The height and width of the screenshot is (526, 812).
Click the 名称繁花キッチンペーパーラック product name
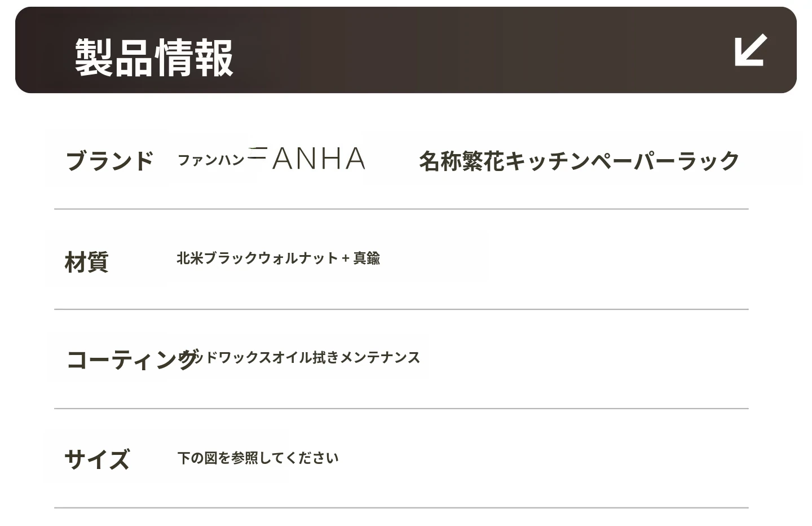click(x=579, y=161)
